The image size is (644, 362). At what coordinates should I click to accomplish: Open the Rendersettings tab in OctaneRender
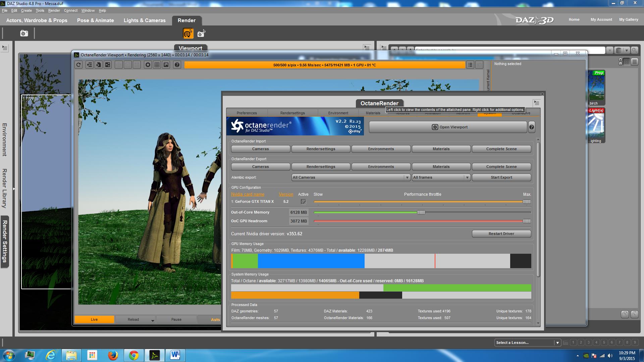tap(292, 113)
